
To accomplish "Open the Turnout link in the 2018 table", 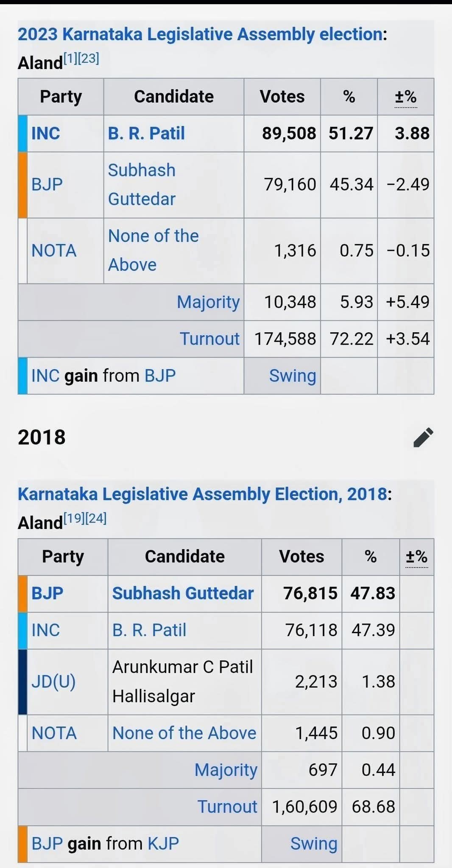I will pos(227,807).
